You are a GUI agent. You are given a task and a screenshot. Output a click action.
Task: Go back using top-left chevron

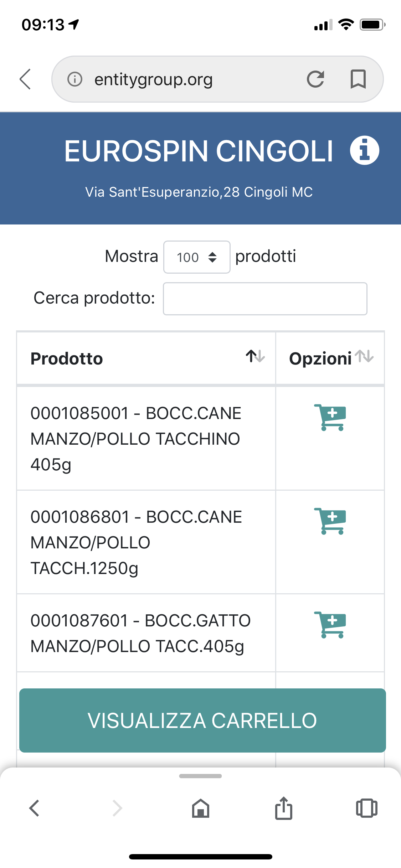pos(25,79)
